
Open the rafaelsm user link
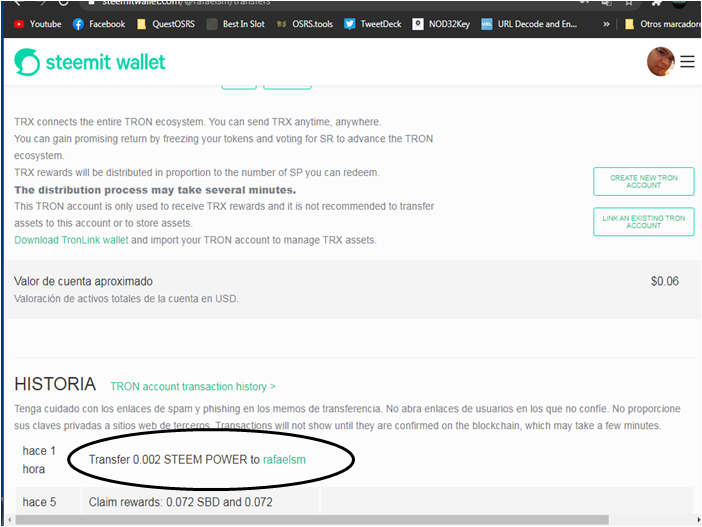click(x=284, y=460)
